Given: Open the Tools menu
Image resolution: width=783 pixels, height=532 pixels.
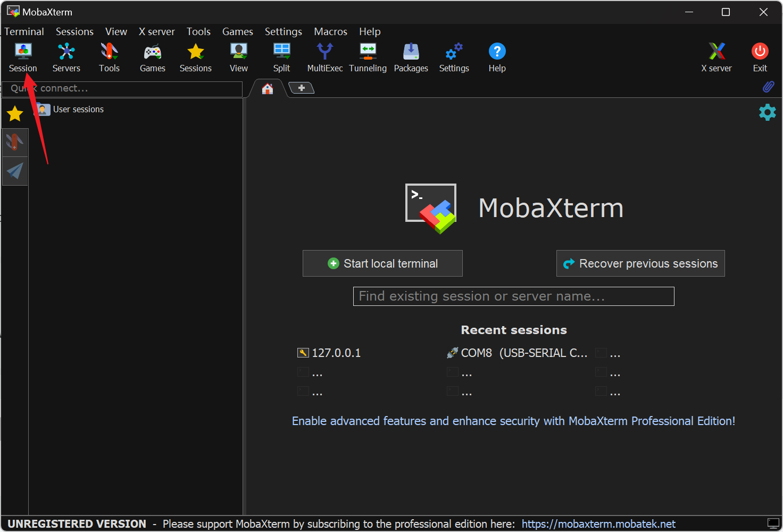Looking at the screenshot, I should point(198,31).
